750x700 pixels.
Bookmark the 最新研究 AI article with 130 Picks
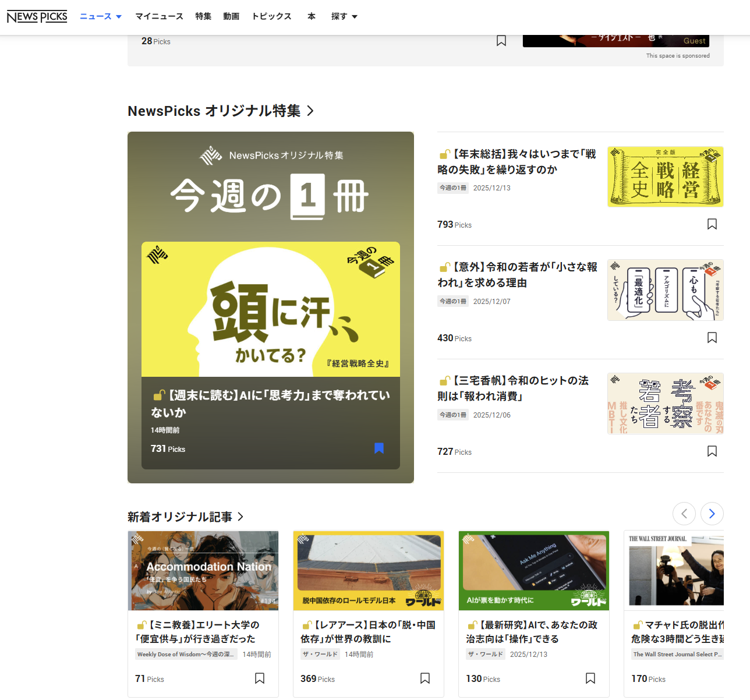(590, 678)
